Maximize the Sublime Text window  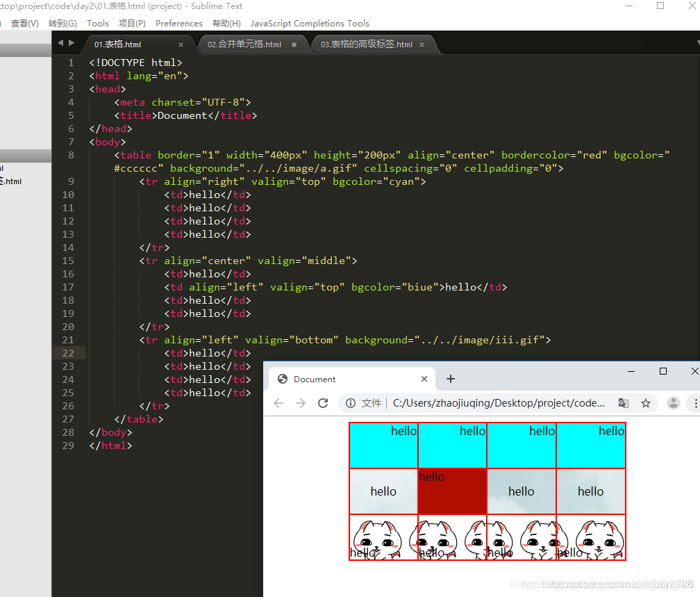(660, 6)
